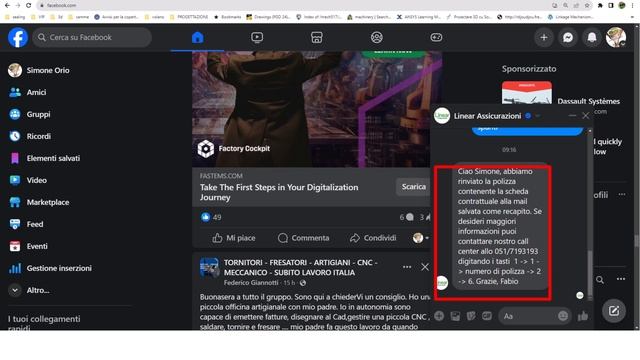Bookmark this page with the star icon

point(587,5)
